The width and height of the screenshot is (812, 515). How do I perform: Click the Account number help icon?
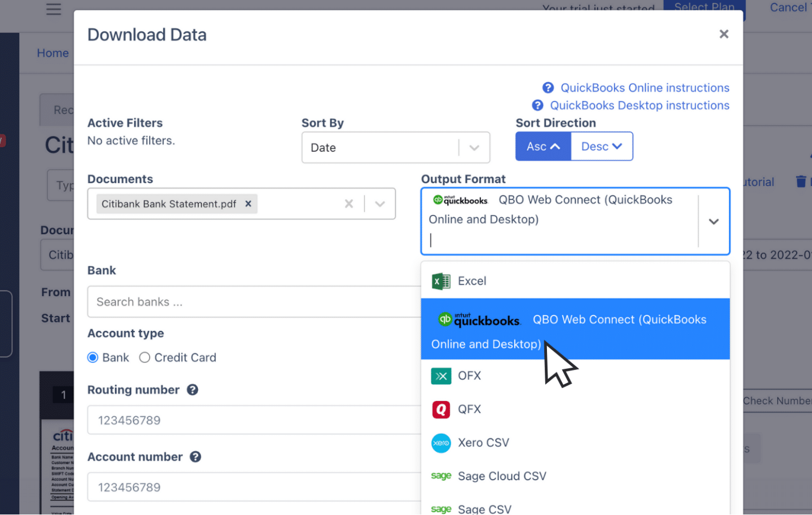coord(196,457)
